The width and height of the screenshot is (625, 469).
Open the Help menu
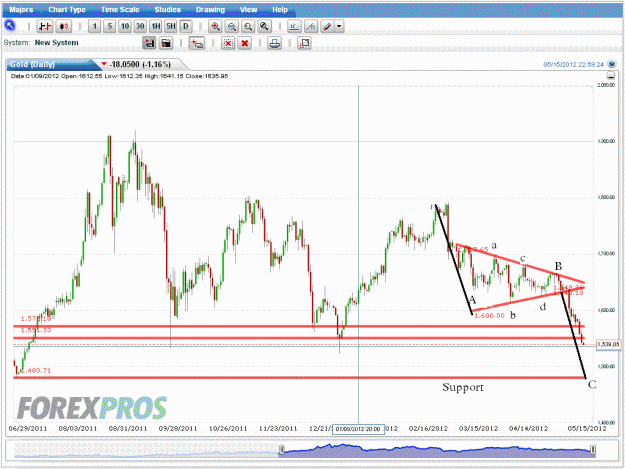pos(280,10)
